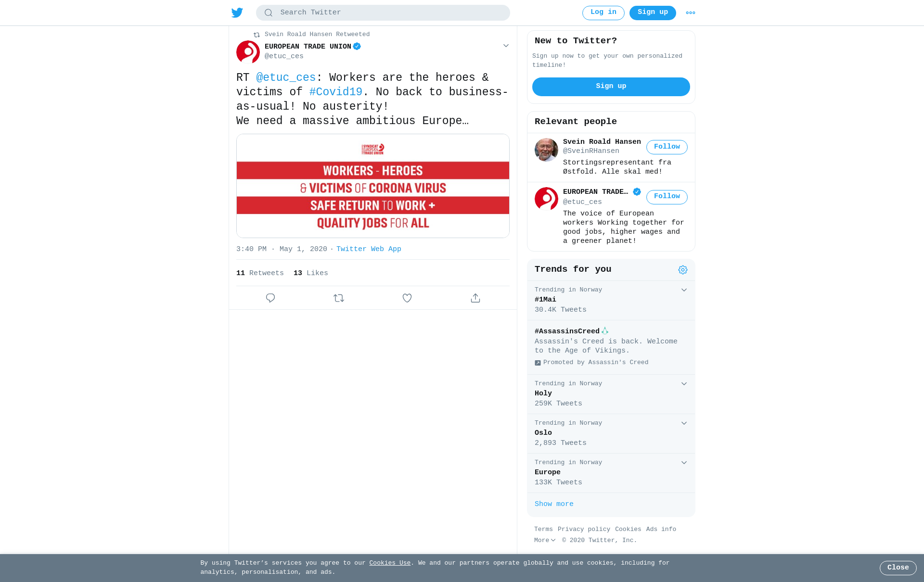Screen dimensions: 924x582
Task: Open the trends settings gear icon
Action: point(683,270)
